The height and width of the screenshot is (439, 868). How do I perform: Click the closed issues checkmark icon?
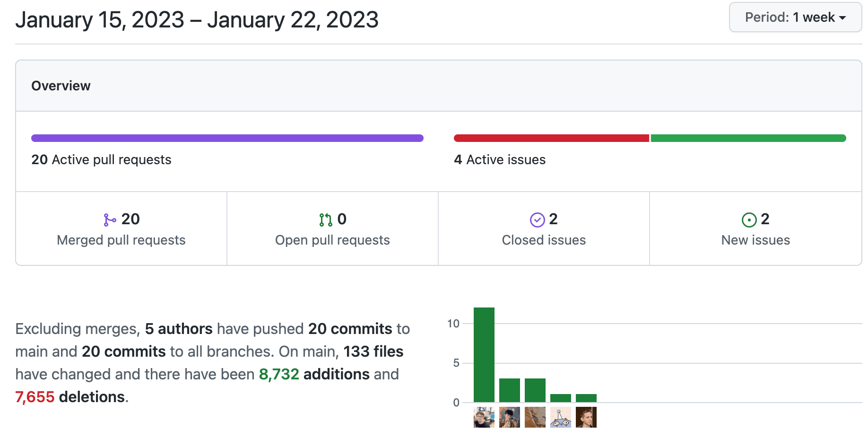(x=537, y=219)
